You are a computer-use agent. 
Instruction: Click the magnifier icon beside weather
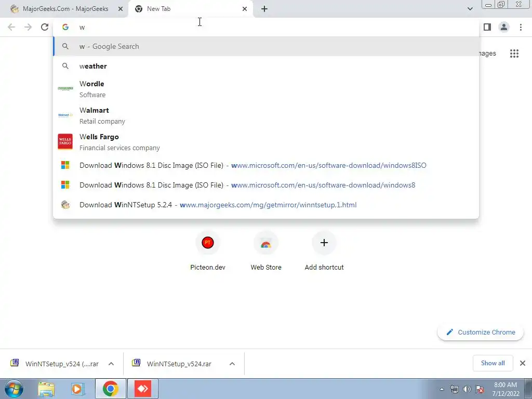coord(65,66)
